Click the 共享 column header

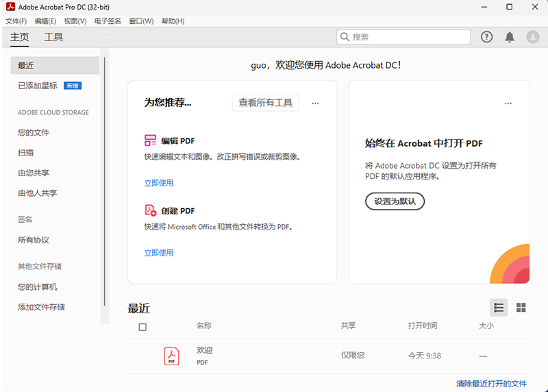click(x=349, y=326)
